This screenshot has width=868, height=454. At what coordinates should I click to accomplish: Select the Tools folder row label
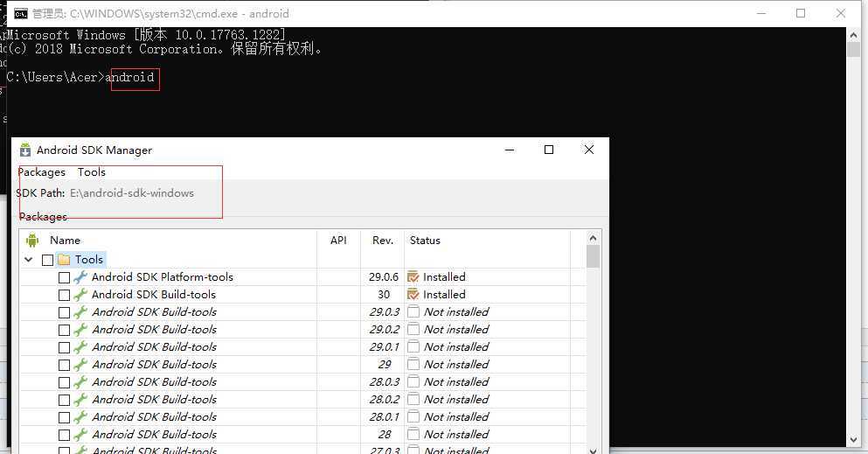click(x=89, y=260)
